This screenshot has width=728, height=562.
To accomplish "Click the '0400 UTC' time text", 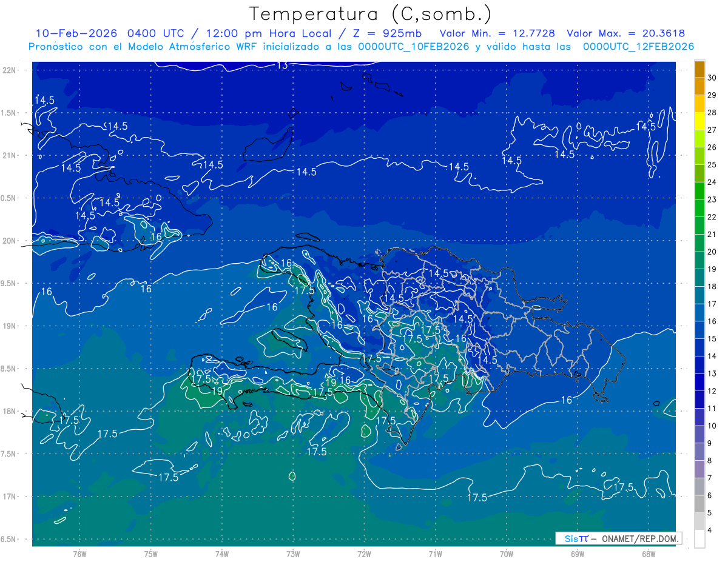I will pos(158,33).
